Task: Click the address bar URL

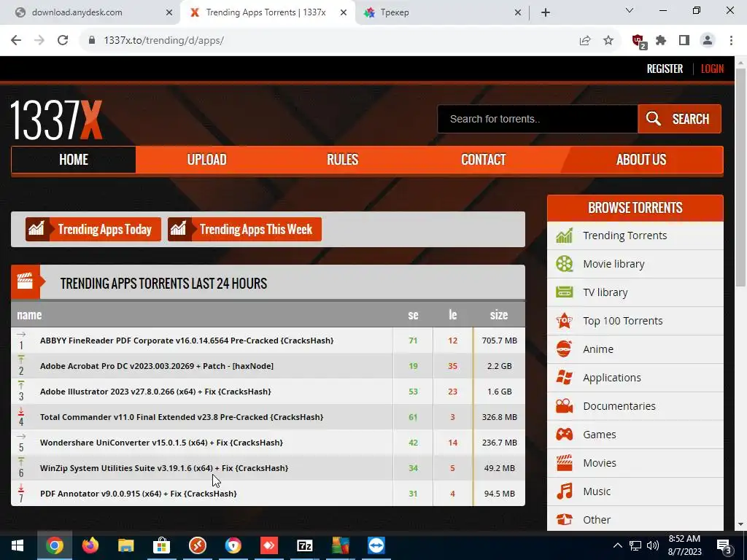Action: [163, 41]
